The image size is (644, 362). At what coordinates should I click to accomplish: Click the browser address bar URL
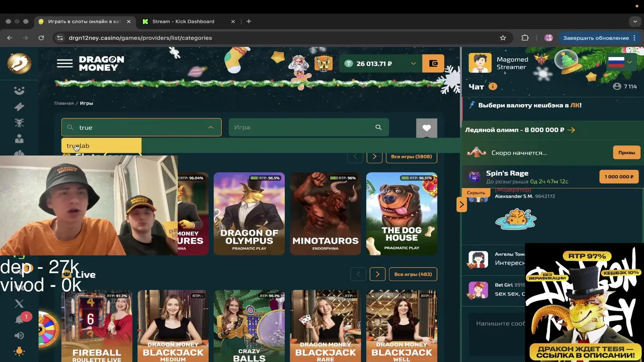(140, 38)
